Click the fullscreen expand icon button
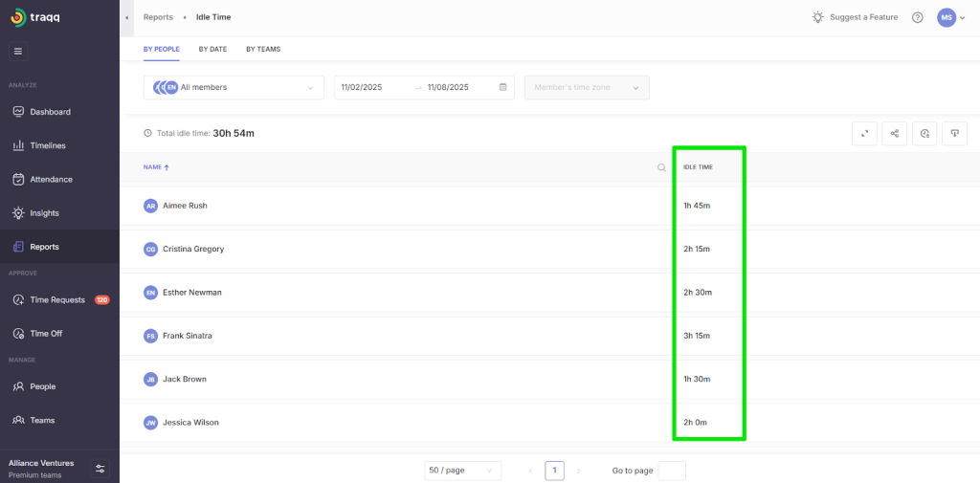Image resolution: width=980 pixels, height=483 pixels. (864, 134)
